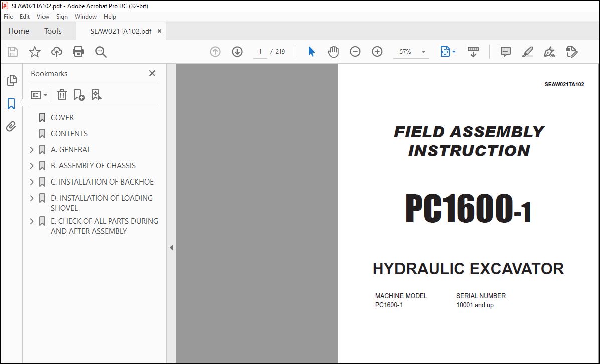The width and height of the screenshot is (600, 364).
Task: Select B. ASSEMBLY OF CHASSIS label
Action: [x=93, y=166]
